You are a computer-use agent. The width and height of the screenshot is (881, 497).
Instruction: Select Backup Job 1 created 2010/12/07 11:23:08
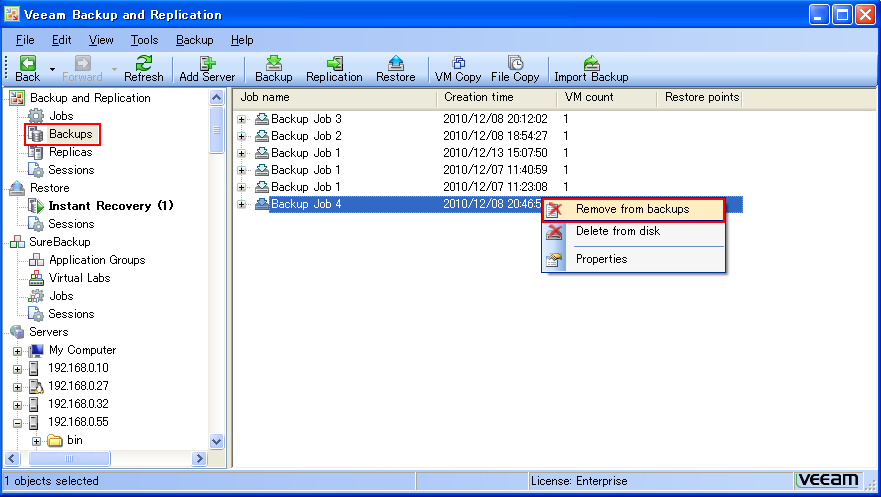point(489,187)
